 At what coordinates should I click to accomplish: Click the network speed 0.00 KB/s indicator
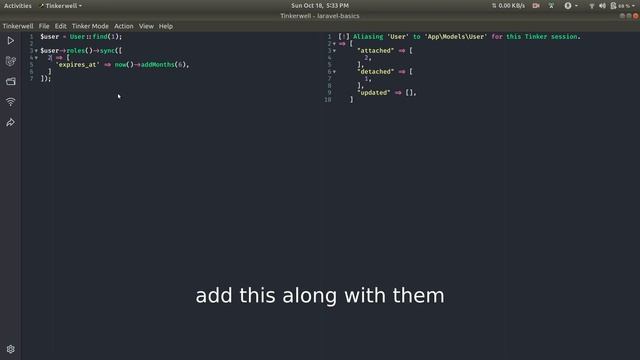tap(508, 6)
